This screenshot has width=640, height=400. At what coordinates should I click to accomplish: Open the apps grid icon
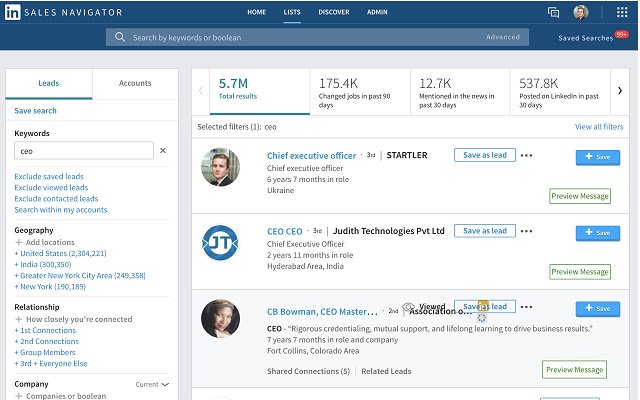(x=622, y=12)
